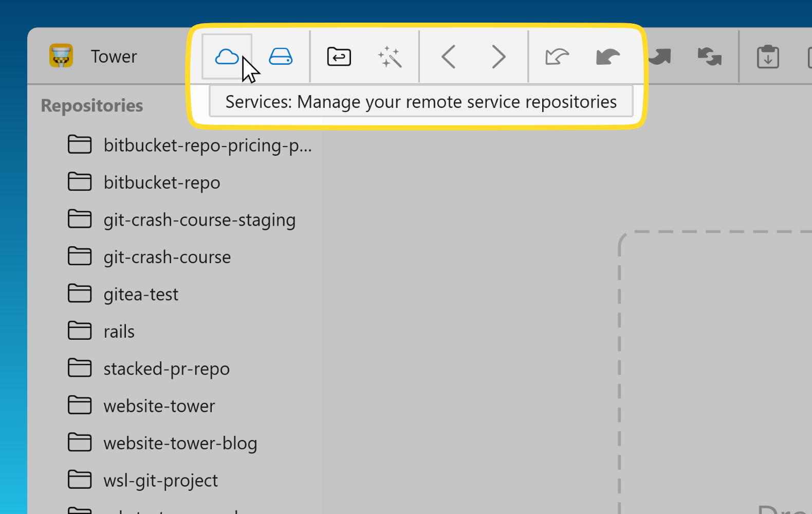This screenshot has height=514, width=812.
Task: Click the clipboard stash icon
Action: pyautogui.click(x=768, y=57)
